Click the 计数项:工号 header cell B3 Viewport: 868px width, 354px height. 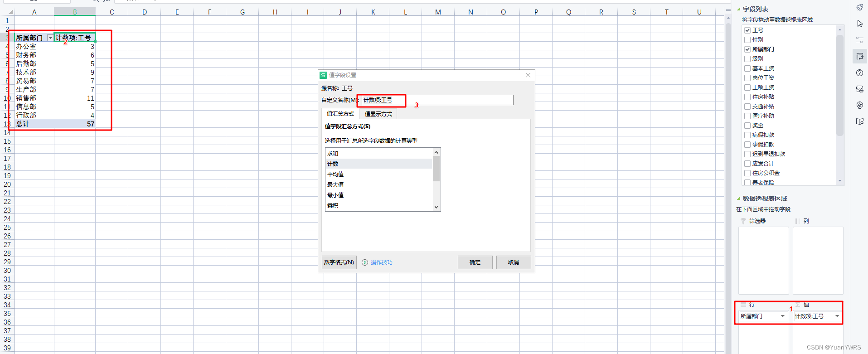click(x=75, y=38)
